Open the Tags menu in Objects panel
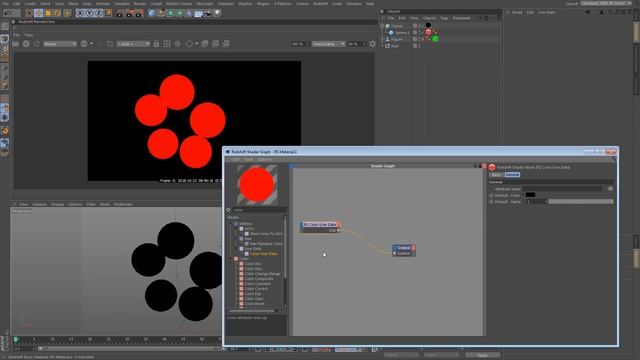The height and width of the screenshot is (360, 640). coord(444,18)
